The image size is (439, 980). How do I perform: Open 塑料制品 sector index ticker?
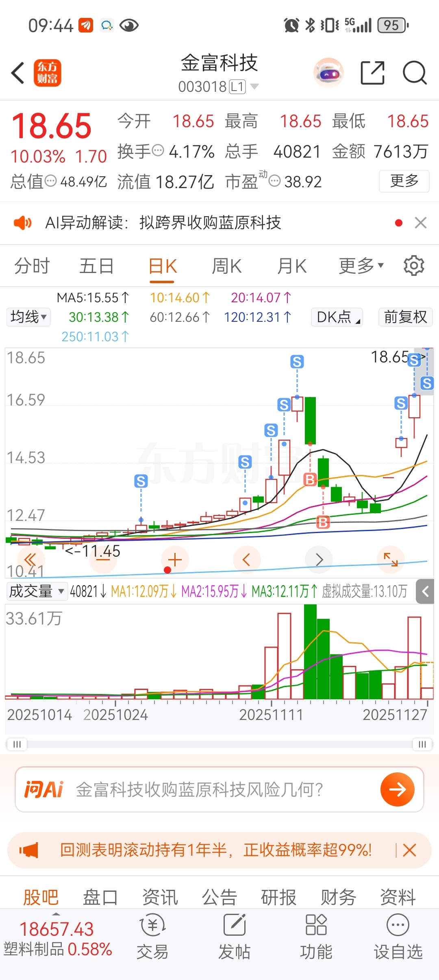(x=58, y=939)
